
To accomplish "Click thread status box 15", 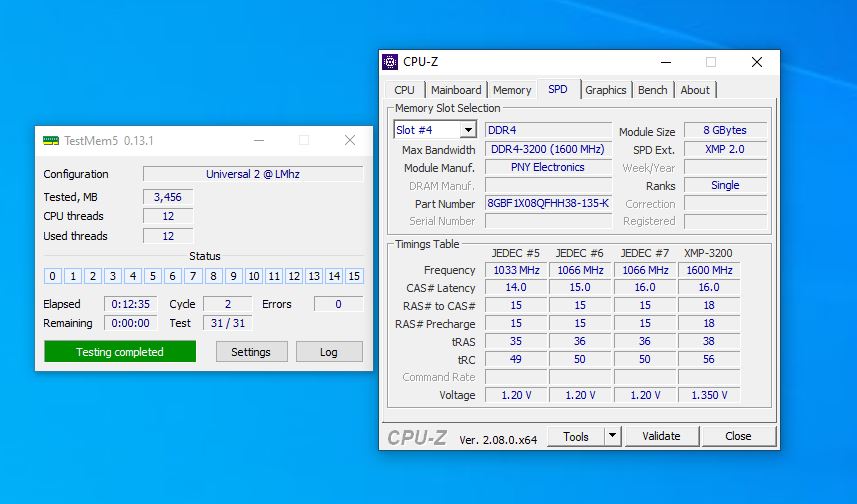I will (354, 276).
